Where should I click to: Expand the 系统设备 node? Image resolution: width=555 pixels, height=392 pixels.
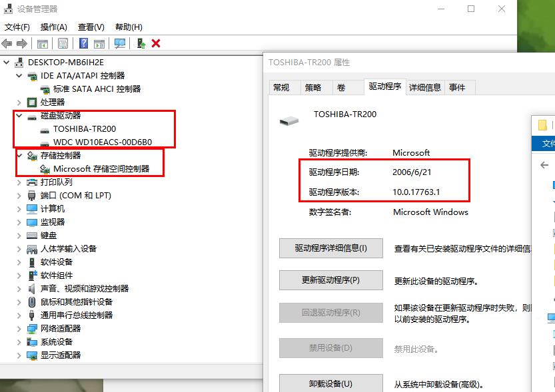pyautogui.click(x=19, y=342)
